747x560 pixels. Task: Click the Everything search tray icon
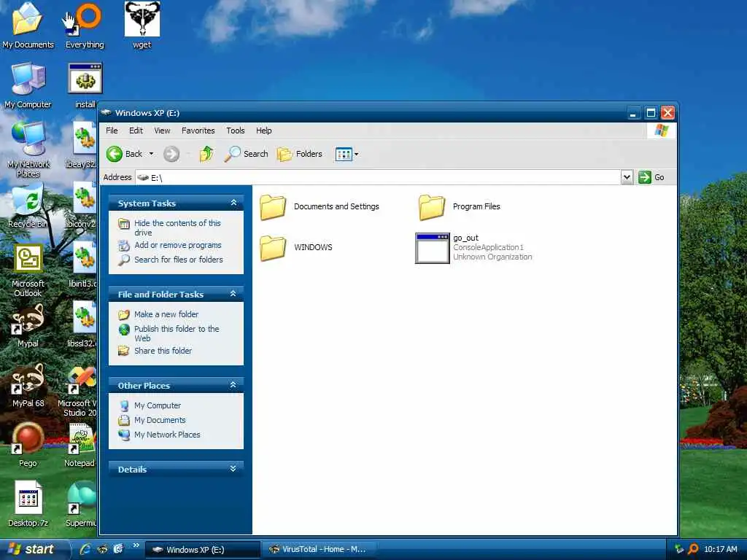coord(693,549)
